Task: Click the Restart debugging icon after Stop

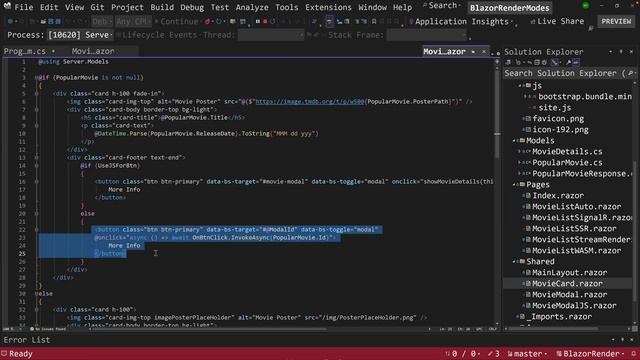Action: tap(273, 21)
